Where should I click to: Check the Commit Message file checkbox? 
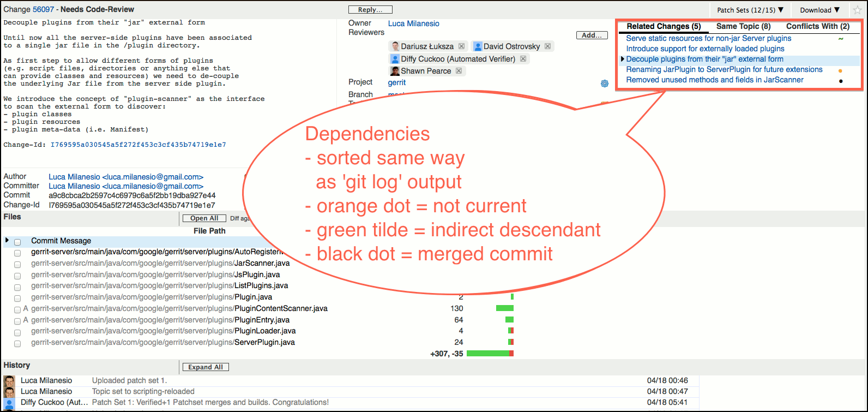point(17,242)
